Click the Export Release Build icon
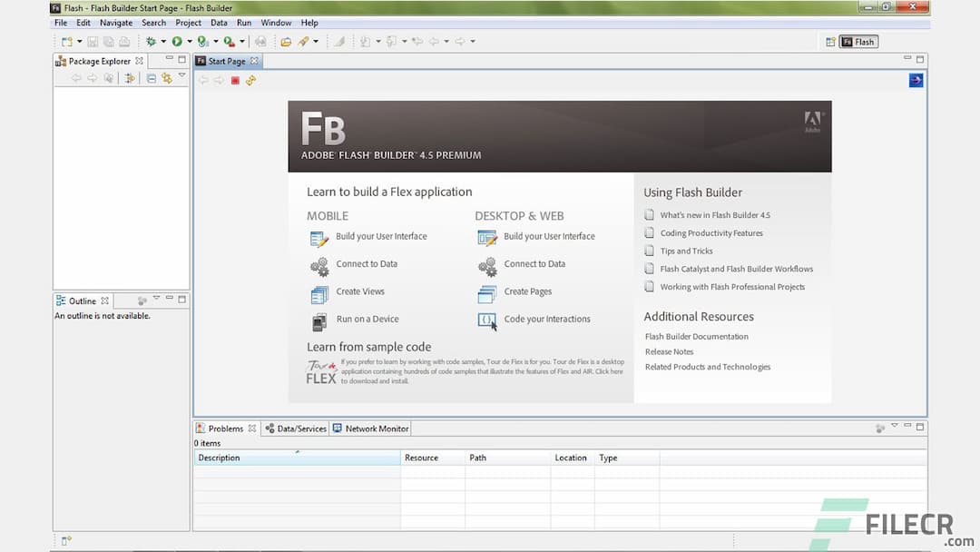This screenshot has width=980, height=552. tap(227, 41)
